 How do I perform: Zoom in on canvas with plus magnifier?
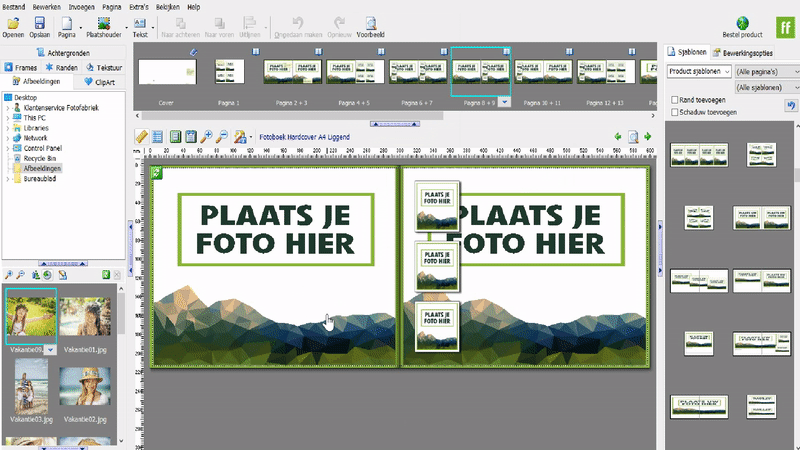pyautogui.click(x=207, y=136)
